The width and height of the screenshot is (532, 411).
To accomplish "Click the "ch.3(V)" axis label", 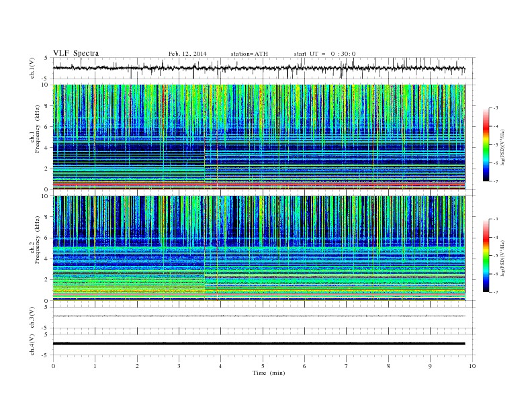I will pos(32,318).
